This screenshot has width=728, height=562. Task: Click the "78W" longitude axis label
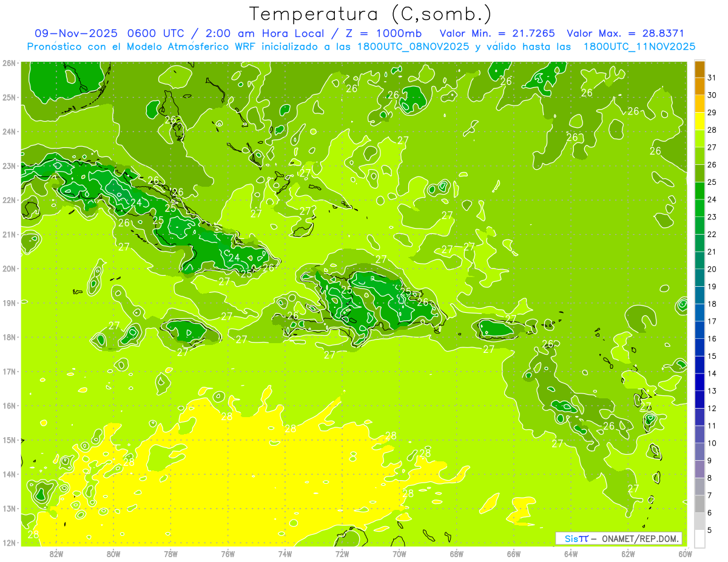(170, 554)
